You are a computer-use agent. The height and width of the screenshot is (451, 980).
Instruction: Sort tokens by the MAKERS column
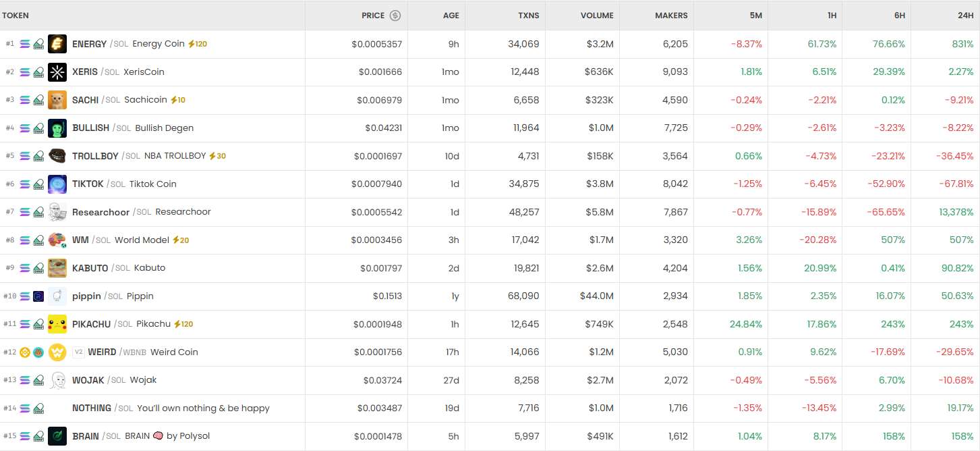tap(670, 16)
